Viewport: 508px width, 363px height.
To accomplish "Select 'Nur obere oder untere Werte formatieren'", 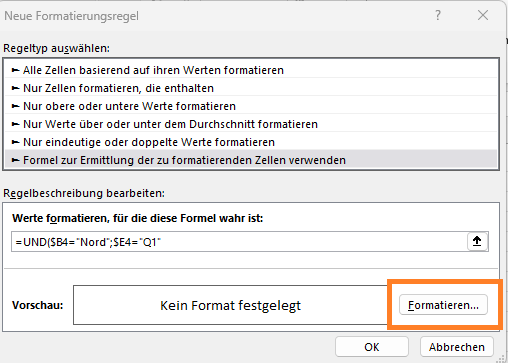I will (x=251, y=106).
